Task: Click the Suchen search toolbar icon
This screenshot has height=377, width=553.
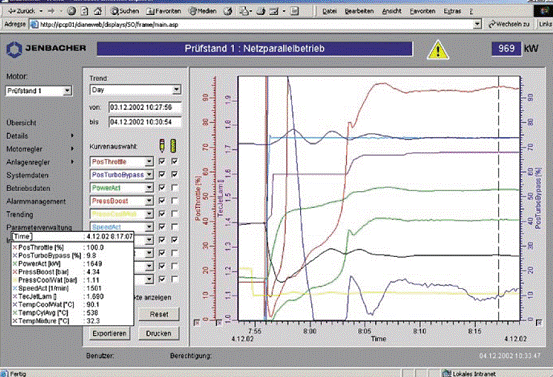Action: coord(123,11)
